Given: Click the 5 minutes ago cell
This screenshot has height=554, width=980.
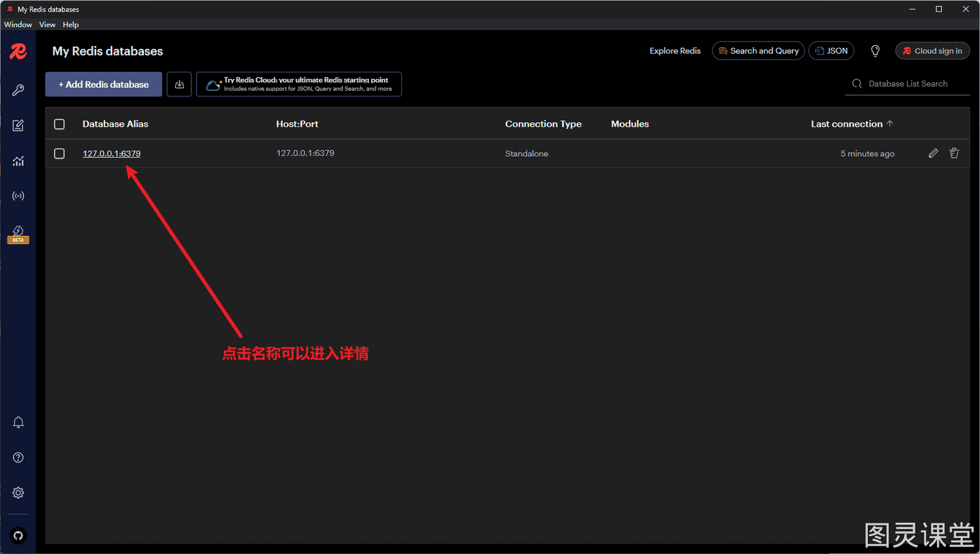Looking at the screenshot, I should click(x=867, y=154).
